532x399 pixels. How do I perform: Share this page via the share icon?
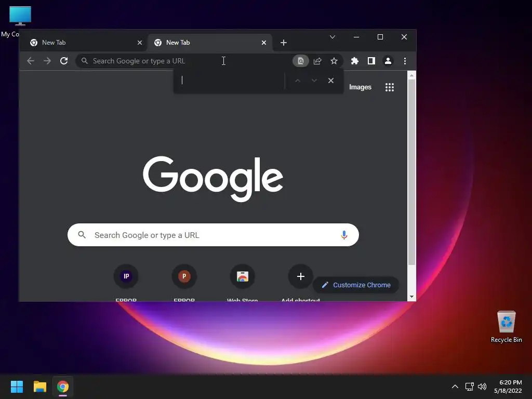click(x=317, y=61)
